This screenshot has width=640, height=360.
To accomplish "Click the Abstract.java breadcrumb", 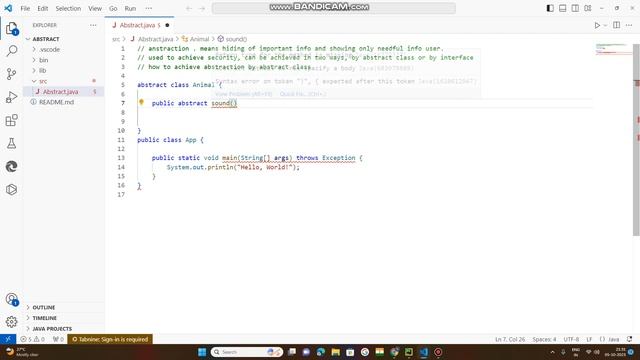I will pyautogui.click(x=152, y=39).
